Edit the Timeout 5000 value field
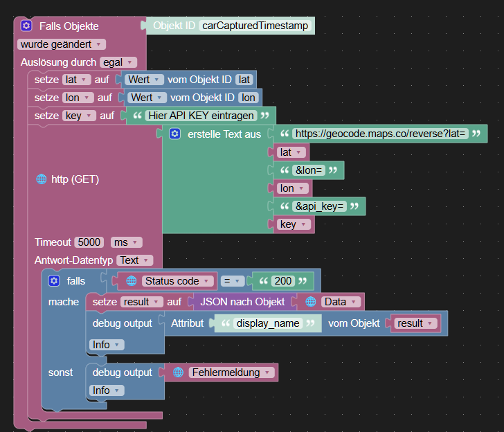The image size is (504, 432). pyautogui.click(x=89, y=242)
